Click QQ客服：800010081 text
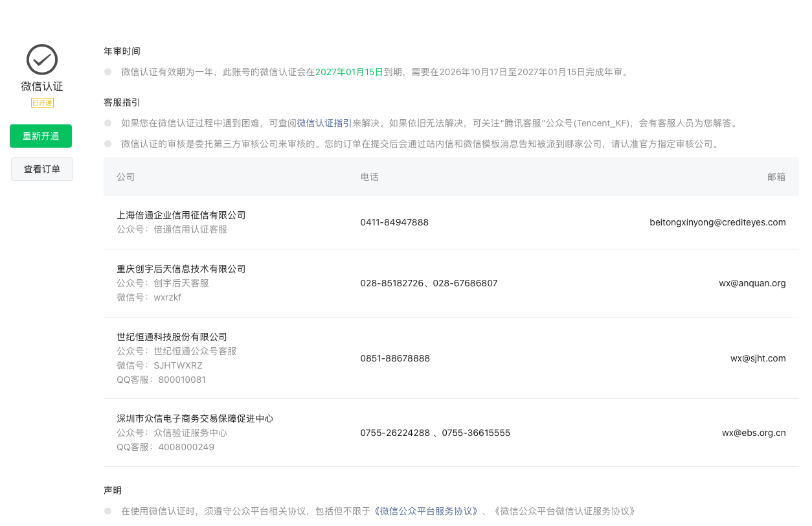The image size is (812, 526). tap(161, 380)
